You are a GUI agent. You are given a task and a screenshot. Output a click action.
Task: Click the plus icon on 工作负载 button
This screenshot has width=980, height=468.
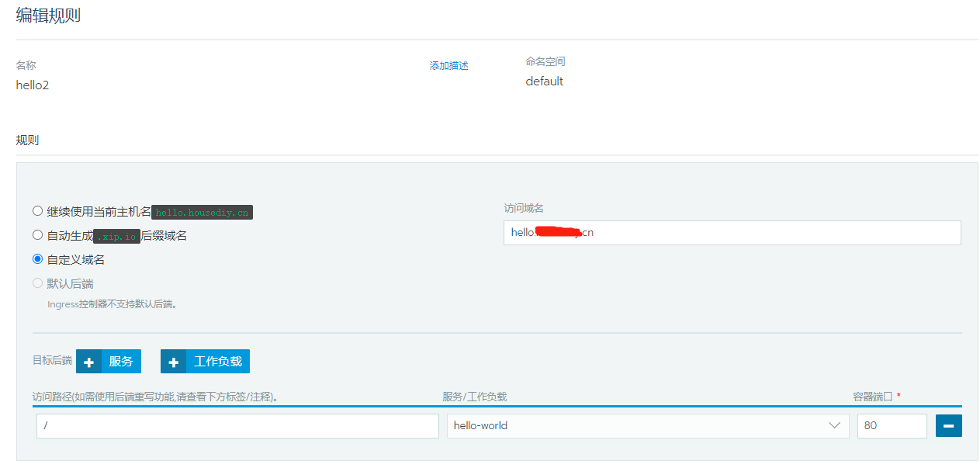[173, 362]
